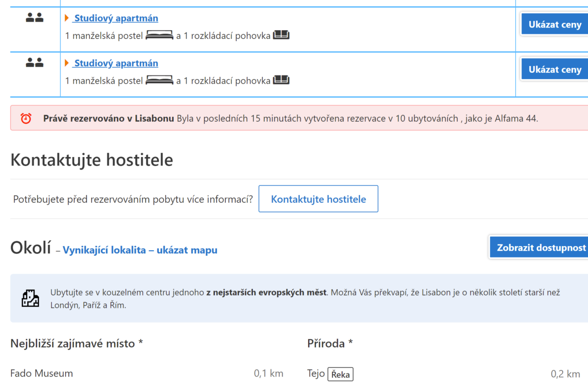Open the first Studiový apartmán link
Screen dimensions: 588x388
coord(115,18)
